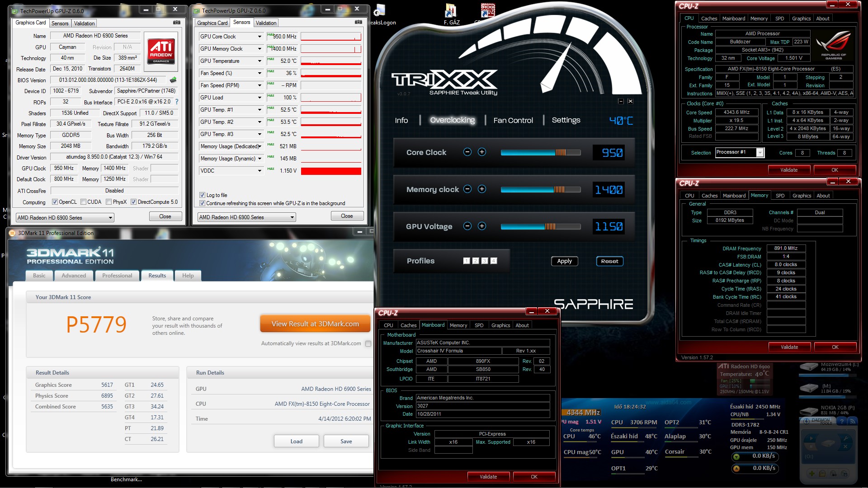Click View Result at 3DMark.com button
The width and height of the screenshot is (868, 488).
pos(315,324)
